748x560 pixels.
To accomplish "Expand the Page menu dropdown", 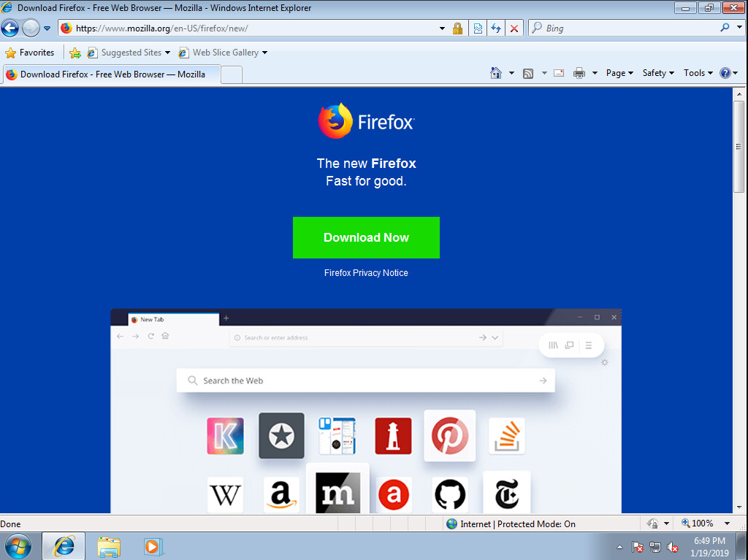I will click(619, 73).
